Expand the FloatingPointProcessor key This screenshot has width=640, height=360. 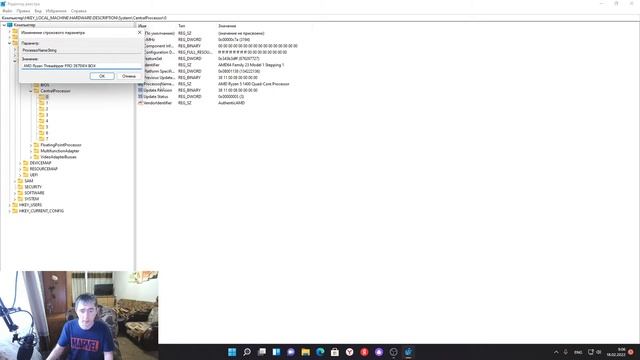pyautogui.click(x=31, y=145)
